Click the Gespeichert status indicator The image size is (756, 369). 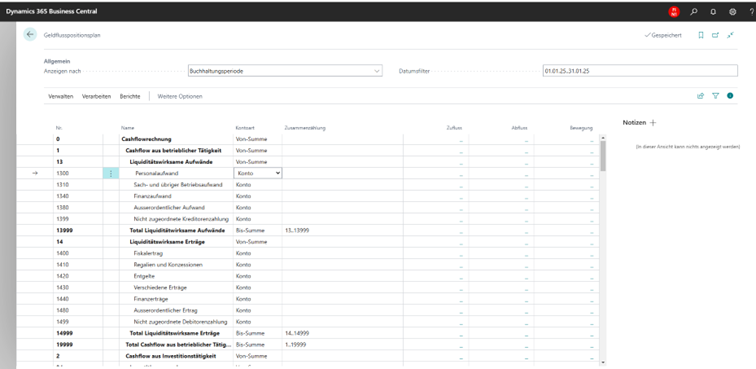(663, 35)
